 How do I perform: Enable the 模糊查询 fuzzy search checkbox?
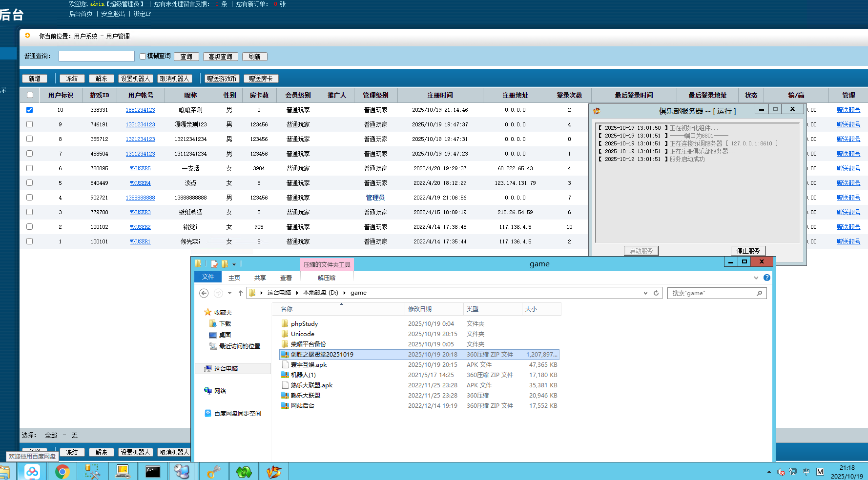click(143, 57)
